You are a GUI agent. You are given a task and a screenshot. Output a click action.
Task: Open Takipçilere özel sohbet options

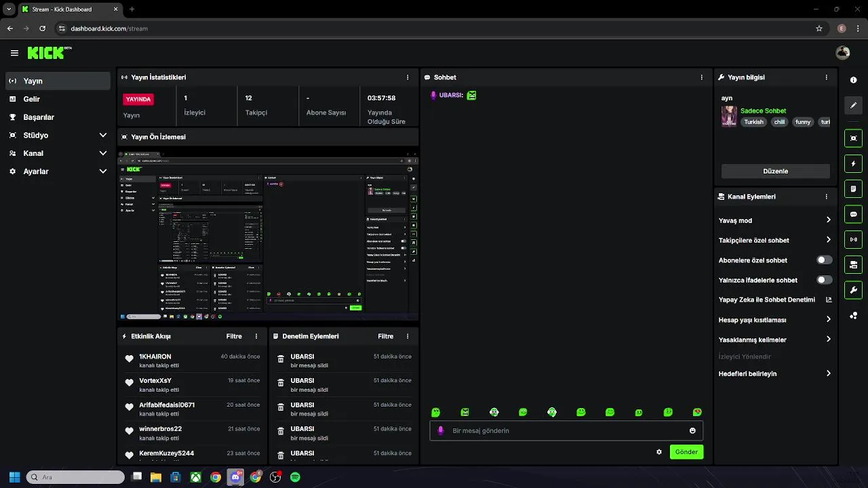(x=775, y=240)
